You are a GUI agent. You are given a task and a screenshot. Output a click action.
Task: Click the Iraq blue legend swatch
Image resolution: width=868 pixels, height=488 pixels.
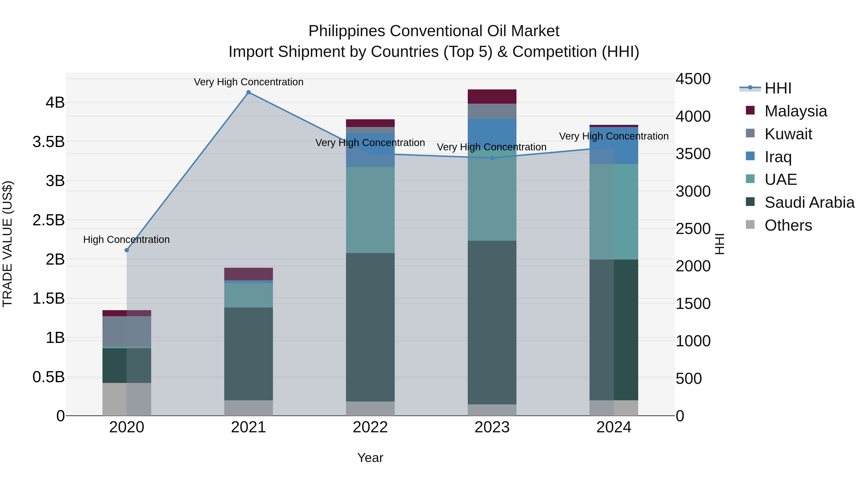750,156
